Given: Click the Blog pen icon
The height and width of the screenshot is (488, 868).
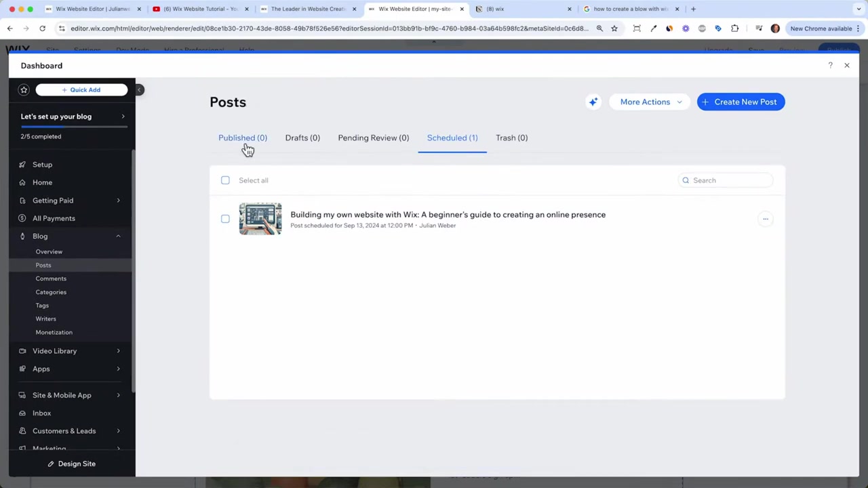Looking at the screenshot, I should coord(22,236).
